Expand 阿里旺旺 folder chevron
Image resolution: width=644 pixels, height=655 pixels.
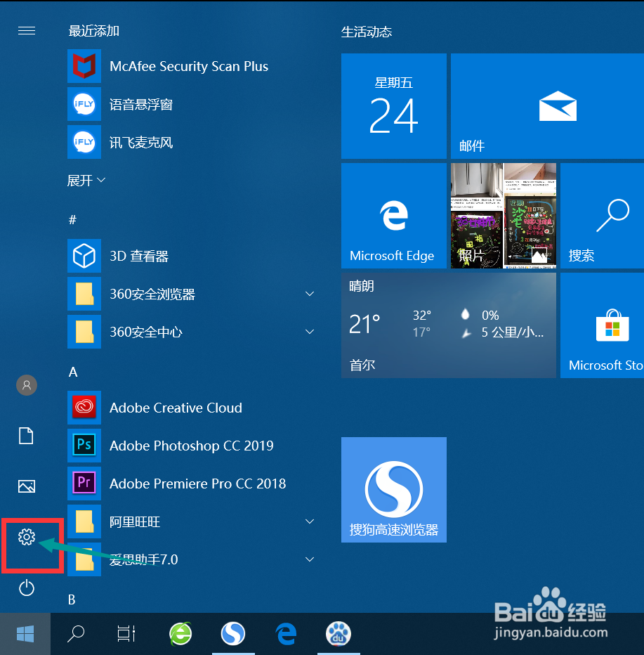310,521
